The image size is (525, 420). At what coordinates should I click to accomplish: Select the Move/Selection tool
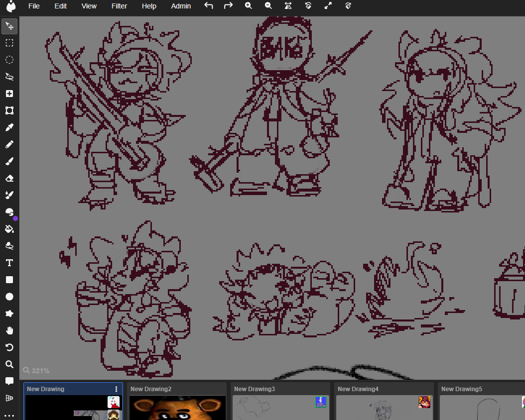[9, 26]
